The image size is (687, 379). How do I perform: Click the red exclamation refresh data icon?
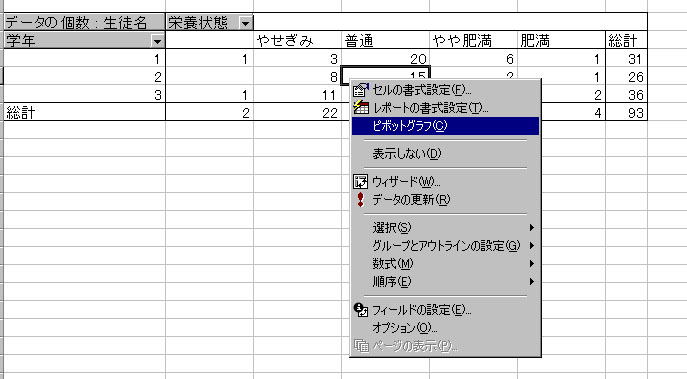pos(360,199)
